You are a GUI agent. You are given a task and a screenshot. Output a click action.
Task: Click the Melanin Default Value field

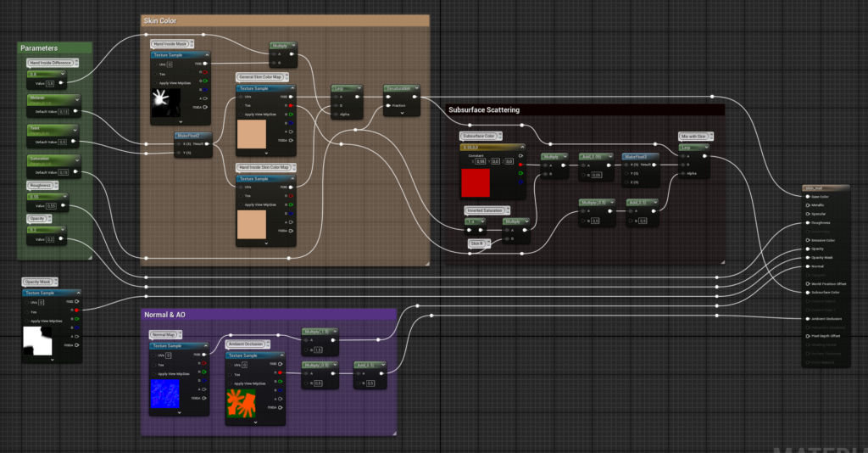[64, 110]
